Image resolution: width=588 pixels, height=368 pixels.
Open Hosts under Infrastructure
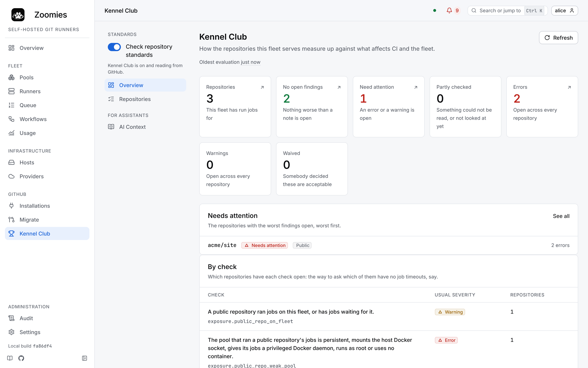(47, 162)
